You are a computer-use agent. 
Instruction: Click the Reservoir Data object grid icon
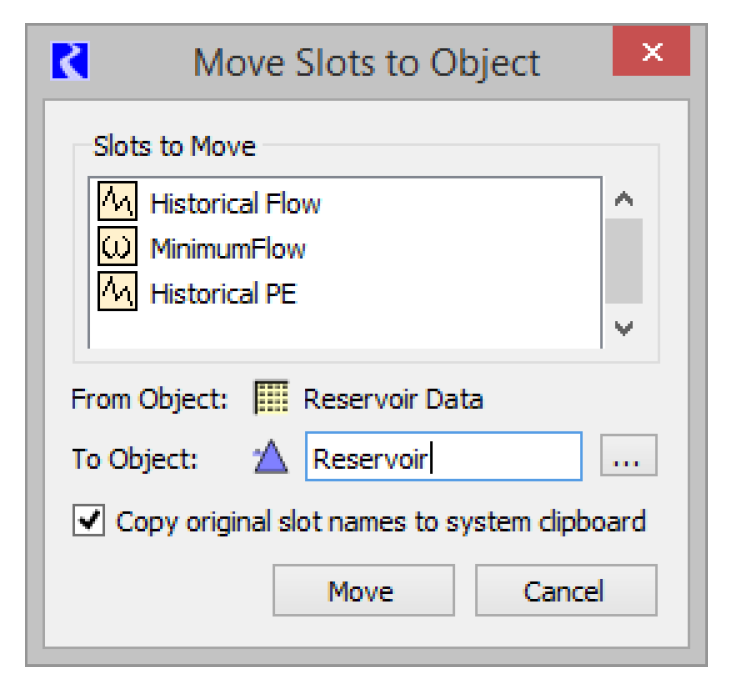click(x=268, y=399)
